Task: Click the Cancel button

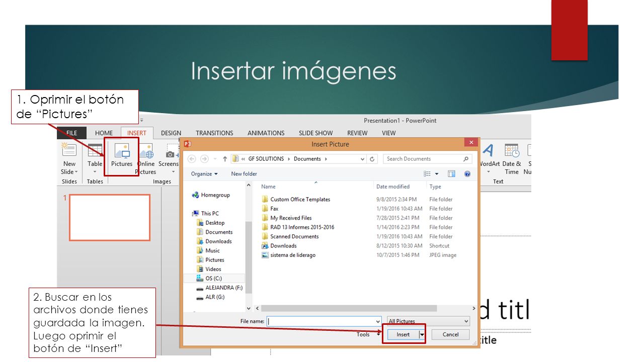Action: [x=450, y=334]
